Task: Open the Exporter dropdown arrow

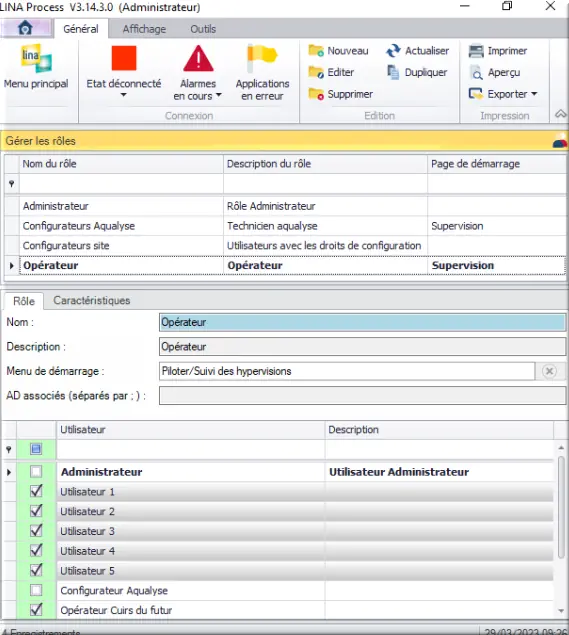Action: pos(534,94)
